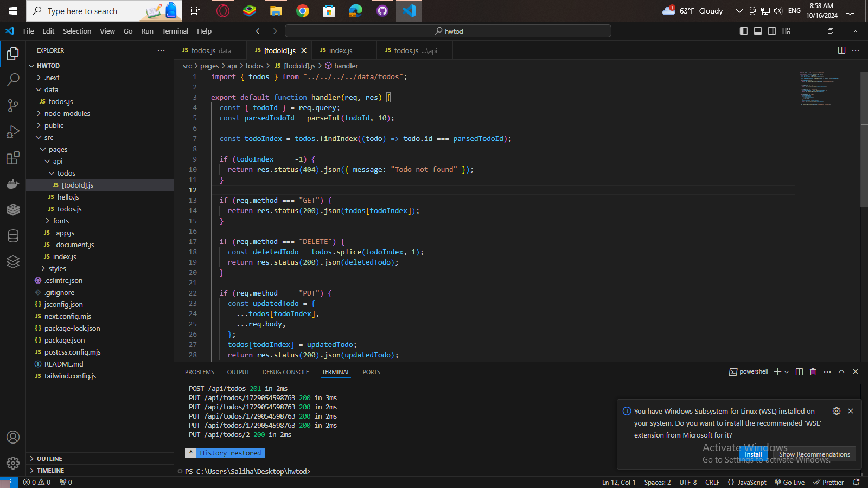The height and width of the screenshot is (488, 868).
Task: Open the Search view in the activity bar
Action: click(x=12, y=80)
